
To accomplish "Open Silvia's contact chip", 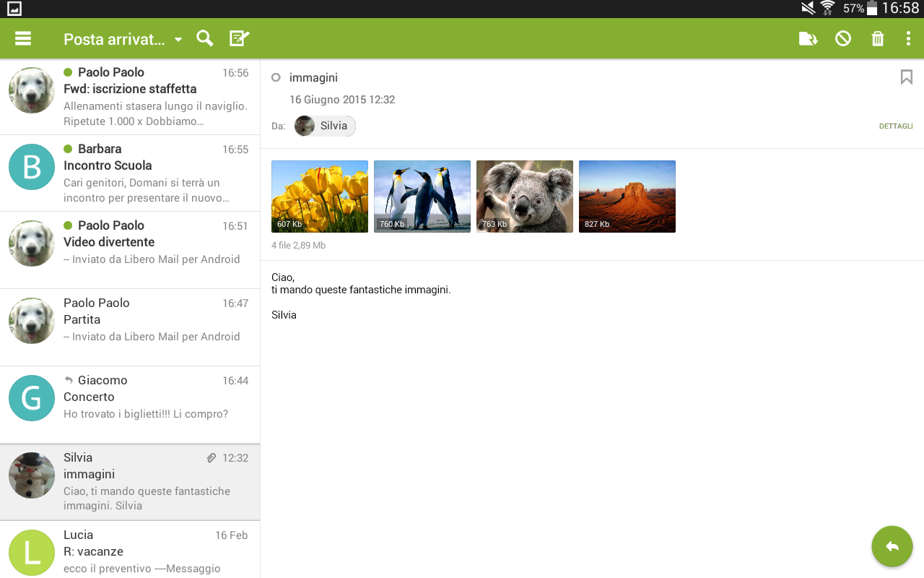I will pos(324,126).
